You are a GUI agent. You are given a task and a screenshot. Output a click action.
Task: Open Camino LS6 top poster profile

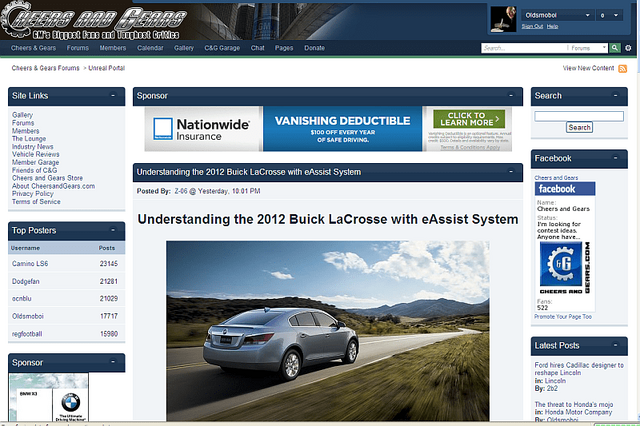point(30,264)
